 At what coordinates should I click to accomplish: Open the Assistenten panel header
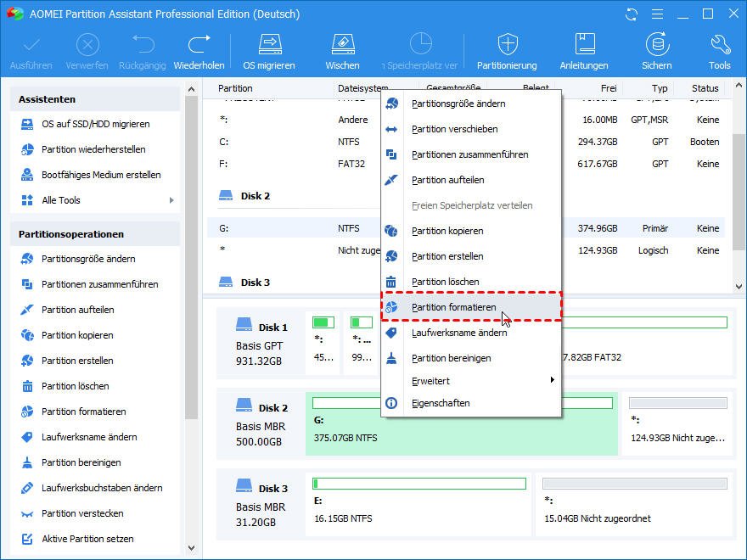click(x=95, y=99)
